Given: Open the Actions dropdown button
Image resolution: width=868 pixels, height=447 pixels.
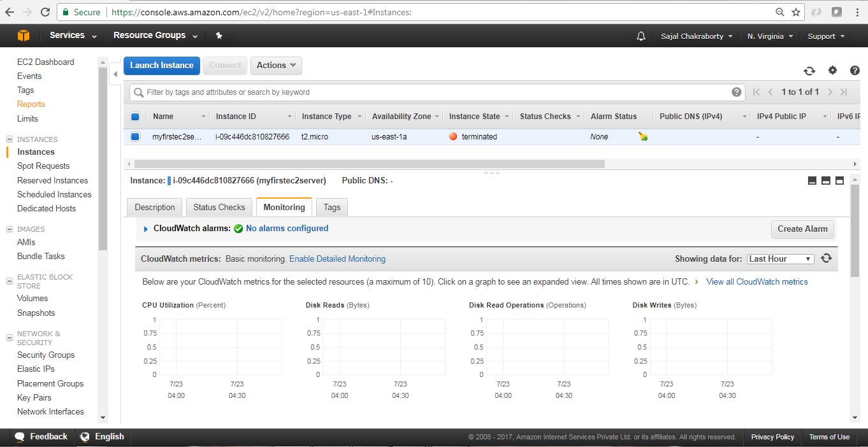Looking at the screenshot, I should pos(276,66).
